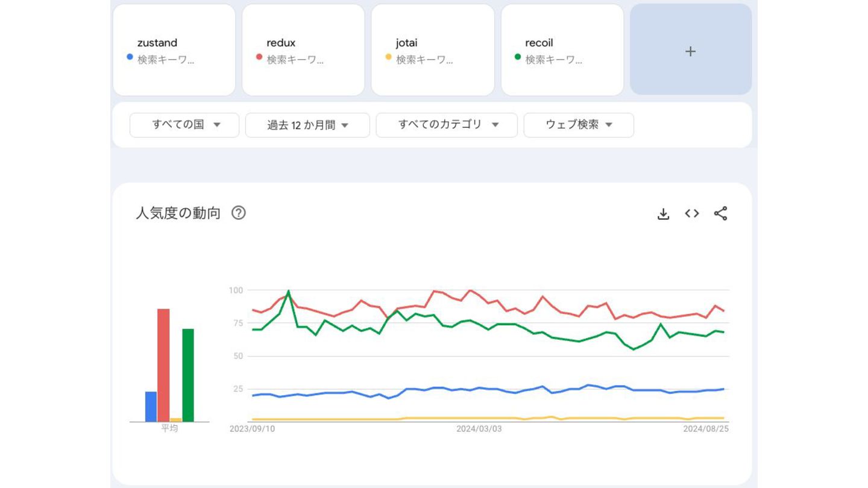Screen dimensions: 868x488
Task: Download the trend chart data
Action: pos(663,213)
